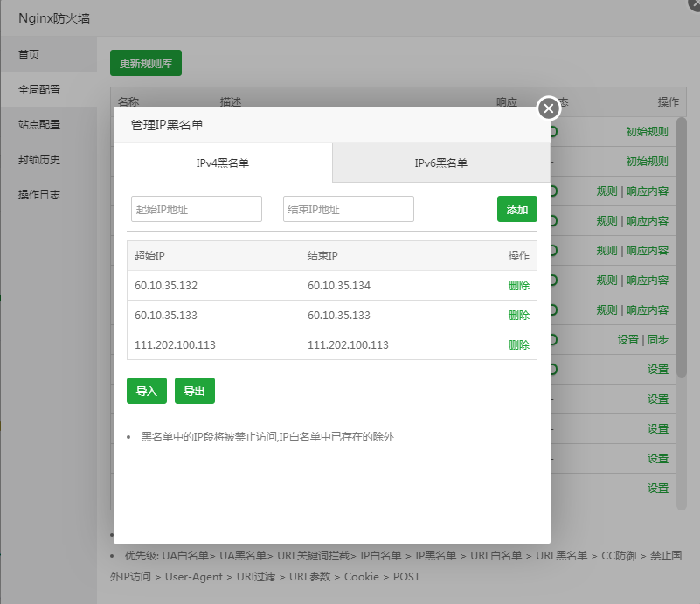
Task: Click the 更新规则库 button
Action: click(146, 63)
